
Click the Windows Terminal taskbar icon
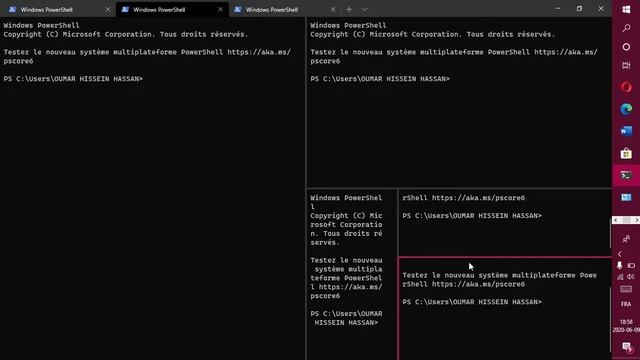(x=626, y=176)
